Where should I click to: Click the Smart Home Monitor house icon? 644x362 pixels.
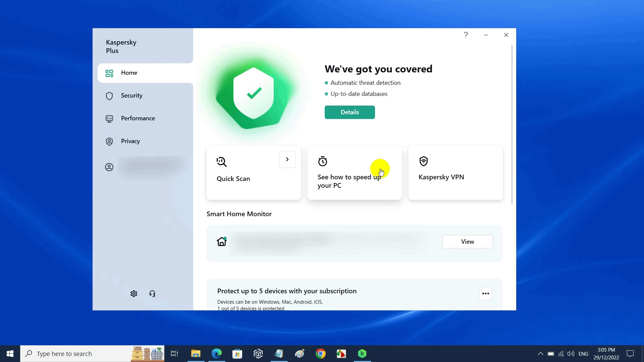(x=222, y=241)
